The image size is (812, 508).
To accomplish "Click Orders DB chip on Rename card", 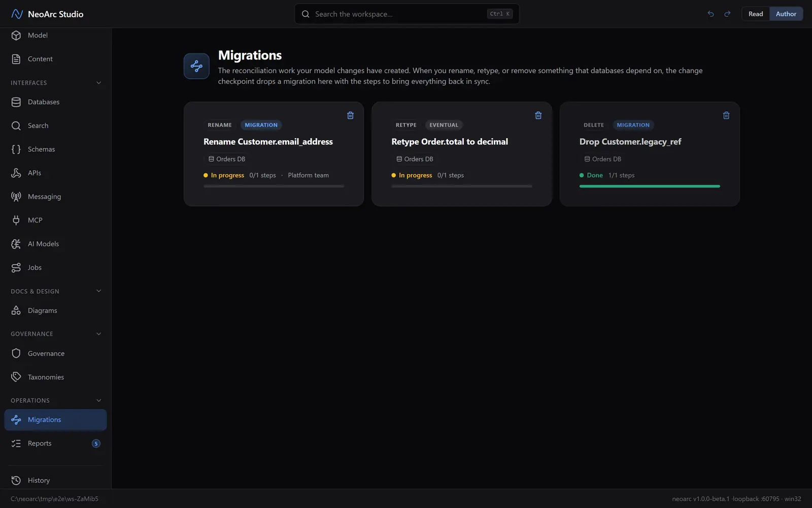I will tap(227, 159).
